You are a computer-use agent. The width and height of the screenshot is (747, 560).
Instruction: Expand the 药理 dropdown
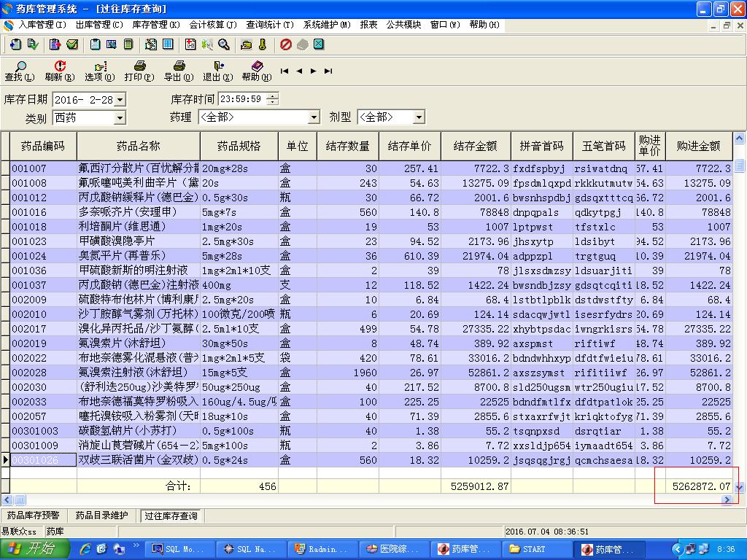click(x=314, y=117)
